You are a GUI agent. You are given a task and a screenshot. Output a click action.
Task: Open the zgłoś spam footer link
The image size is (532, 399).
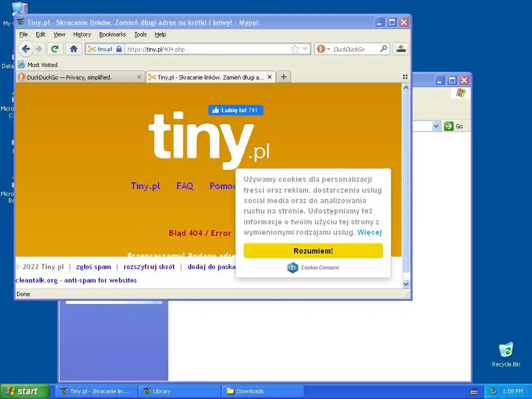click(x=94, y=267)
